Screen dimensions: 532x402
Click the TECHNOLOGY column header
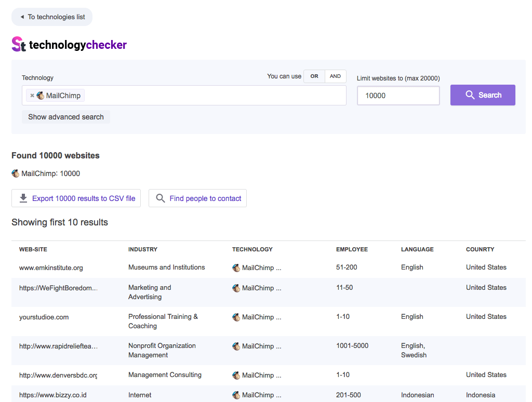pos(252,249)
